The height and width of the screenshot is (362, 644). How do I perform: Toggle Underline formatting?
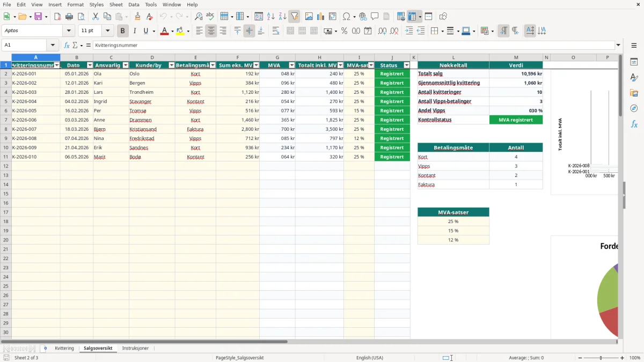coord(145,31)
